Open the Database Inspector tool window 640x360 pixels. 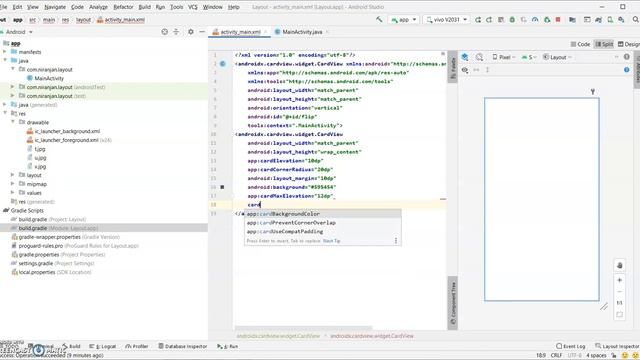182,346
